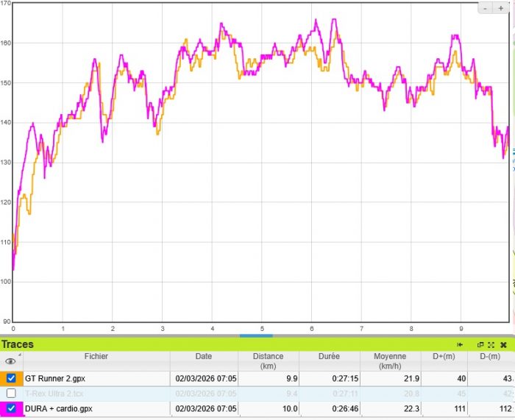
Task: Click the blue splitter handle below the chart
Action: tap(257, 336)
